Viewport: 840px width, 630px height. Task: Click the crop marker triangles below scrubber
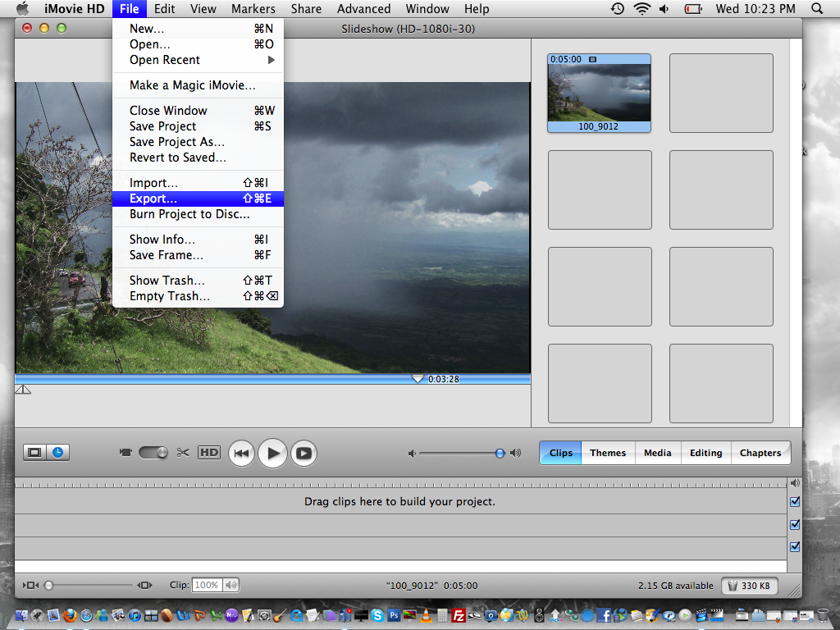tap(22, 390)
